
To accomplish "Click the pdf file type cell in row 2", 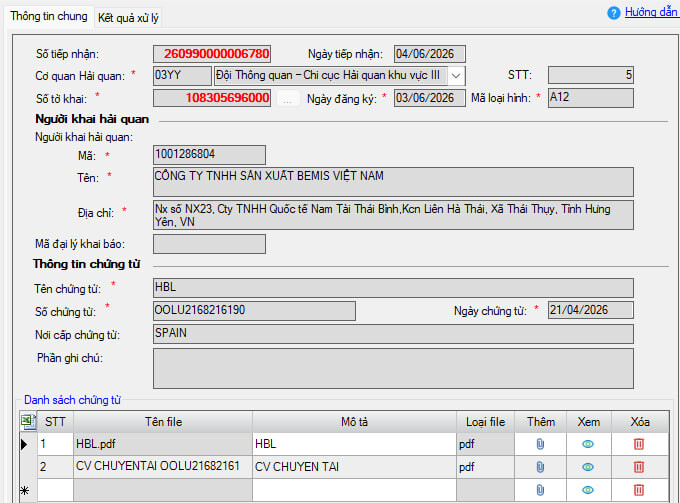I will 485,467.
